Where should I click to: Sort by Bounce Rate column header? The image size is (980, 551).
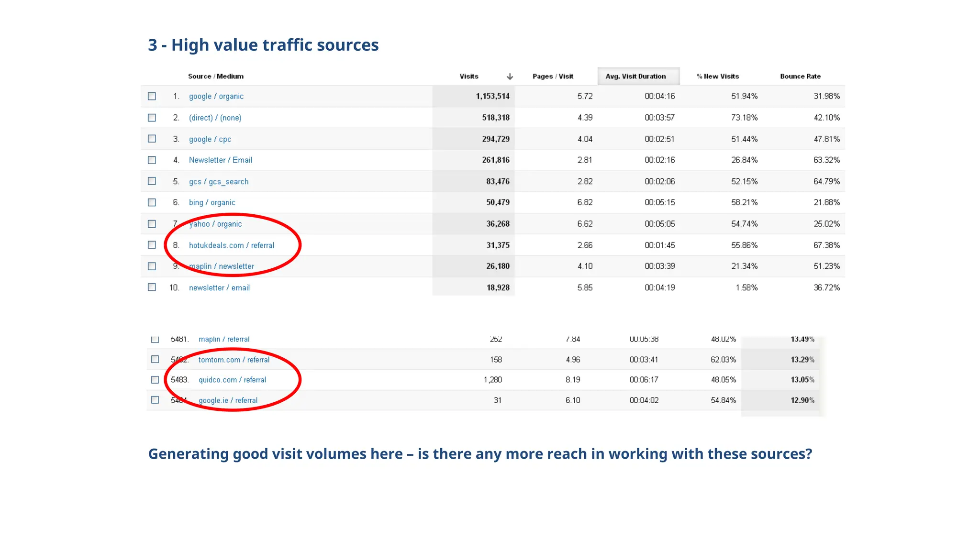tap(800, 77)
